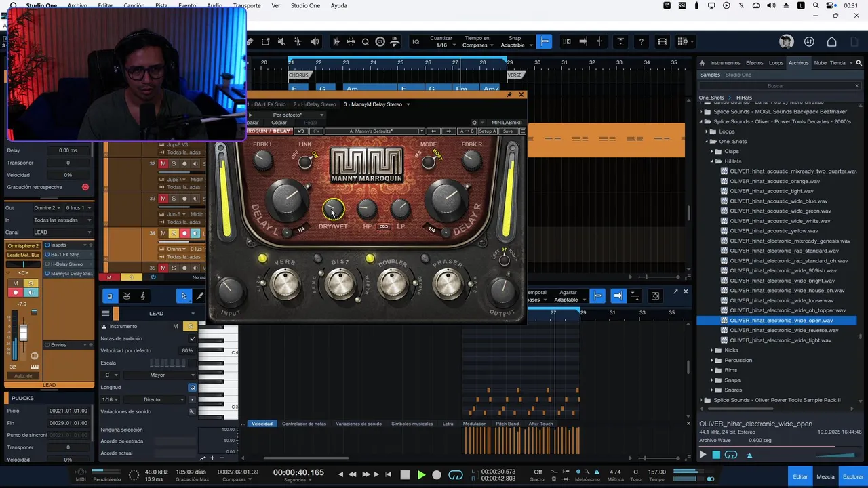This screenshot has width=868, height=488.
Task: Toggle Grabación retrospectiva red button
Action: pyautogui.click(x=85, y=187)
